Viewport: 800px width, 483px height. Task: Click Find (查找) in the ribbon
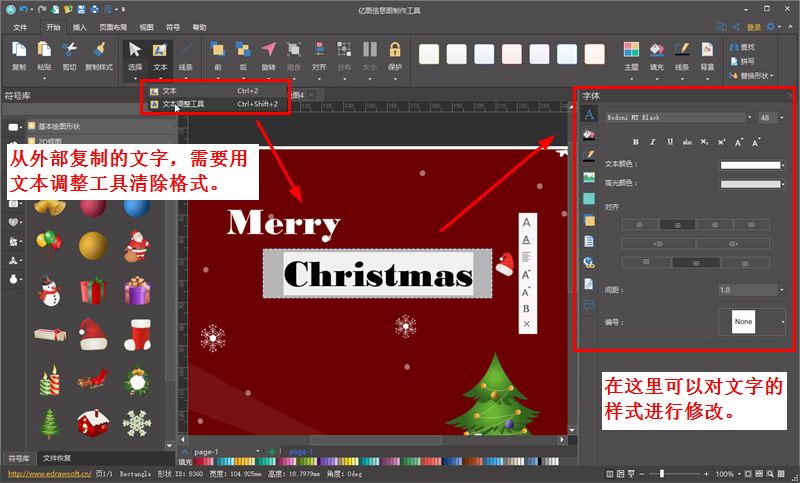(742, 47)
